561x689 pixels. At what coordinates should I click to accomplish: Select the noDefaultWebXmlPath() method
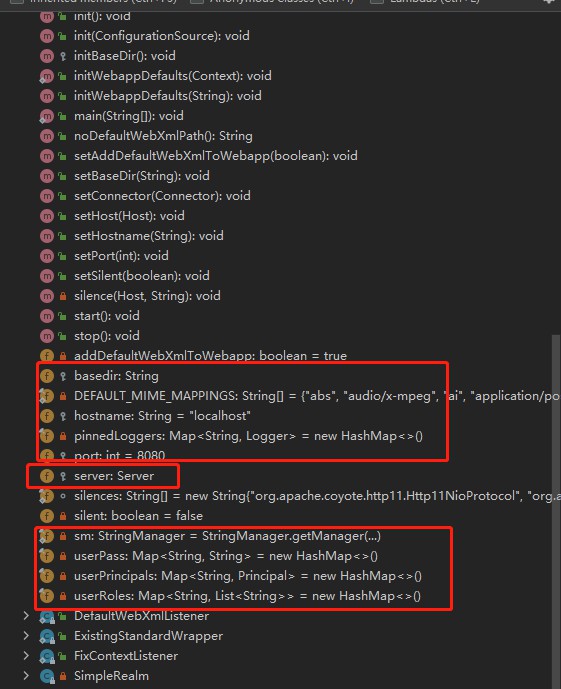coord(163,136)
